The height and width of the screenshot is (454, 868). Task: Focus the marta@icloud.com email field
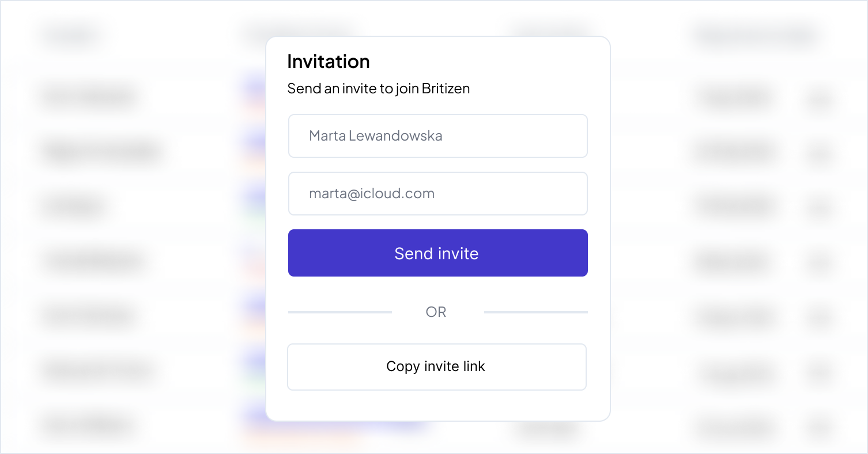(437, 194)
